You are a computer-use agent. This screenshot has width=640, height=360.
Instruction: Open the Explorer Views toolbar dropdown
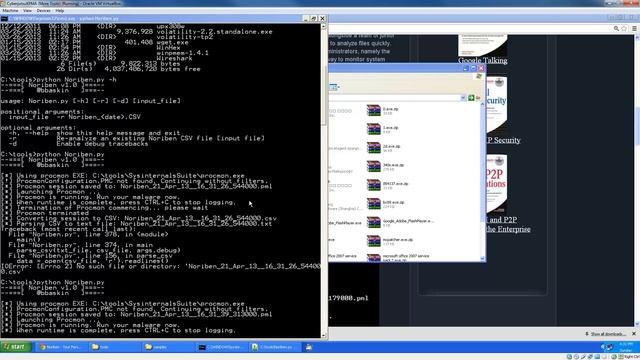coord(334,87)
